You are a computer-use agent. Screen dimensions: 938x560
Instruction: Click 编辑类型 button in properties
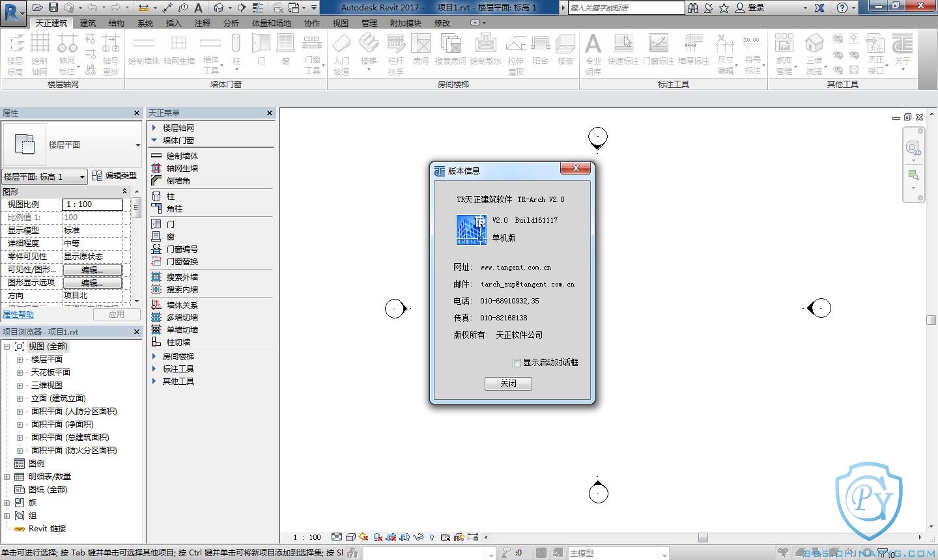[115, 176]
